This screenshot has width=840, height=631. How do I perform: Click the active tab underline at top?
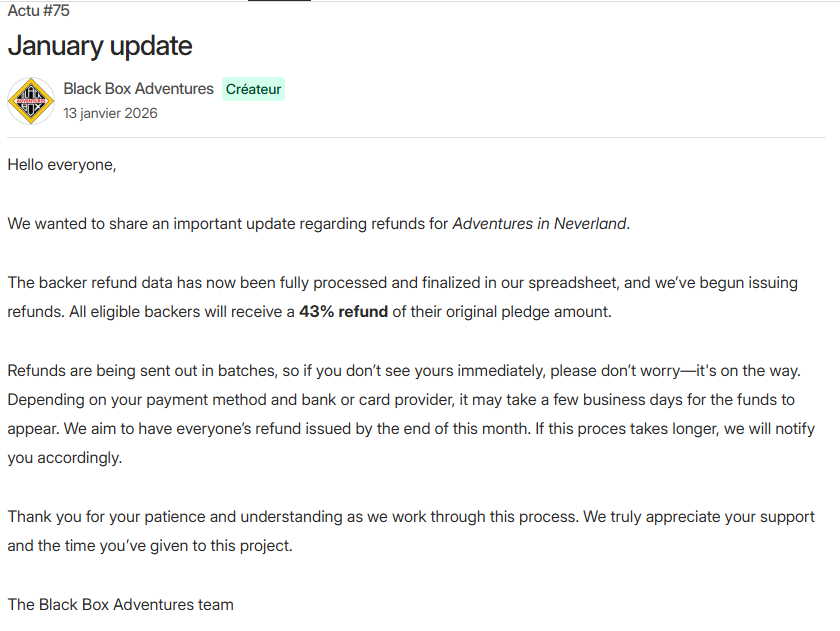(279, 1)
